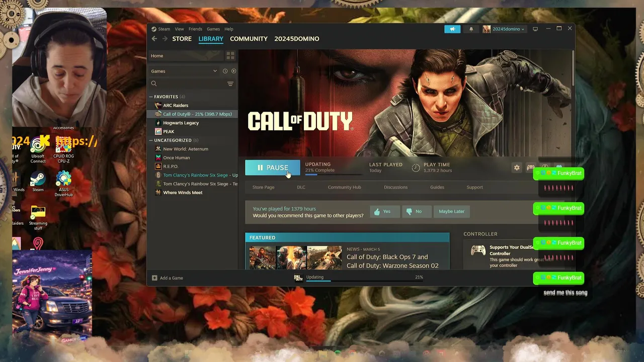Toggle ready-to-play filter icon
Image resolution: width=644 pixels, height=362 pixels.
233,71
